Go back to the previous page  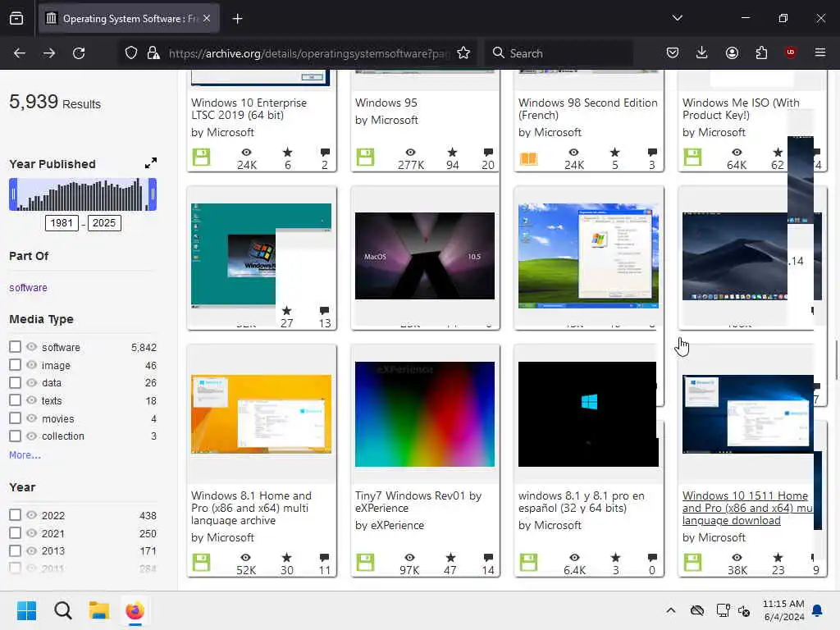click(20, 53)
